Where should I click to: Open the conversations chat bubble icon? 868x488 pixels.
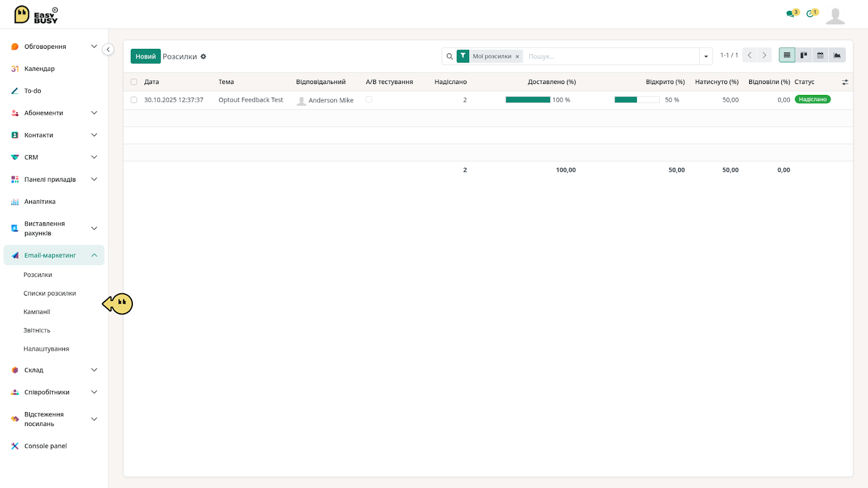point(790,14)
